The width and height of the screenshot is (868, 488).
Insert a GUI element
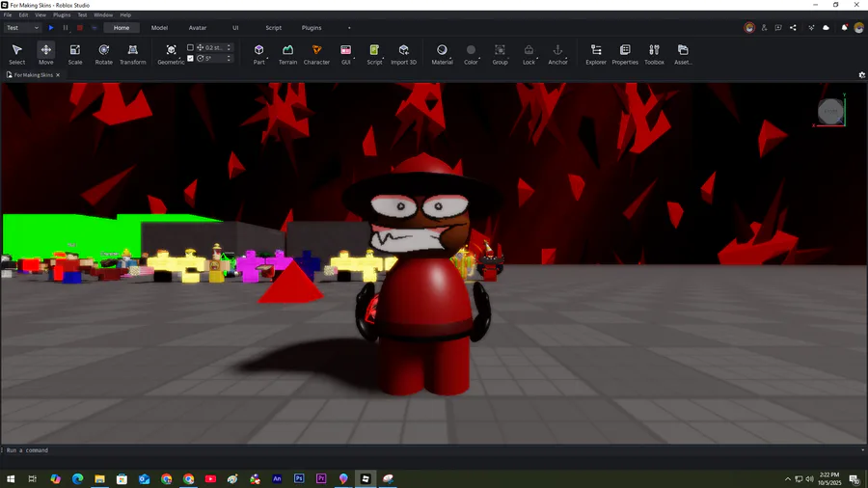346,54
